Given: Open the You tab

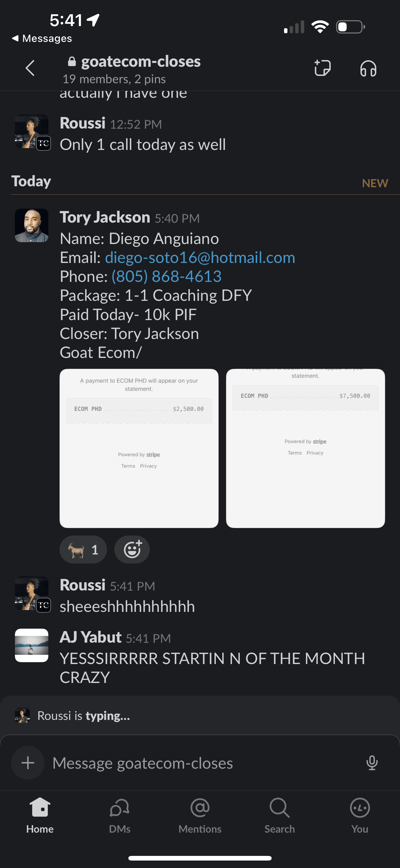Looking at the screenshot, I should tap(360, 816).
